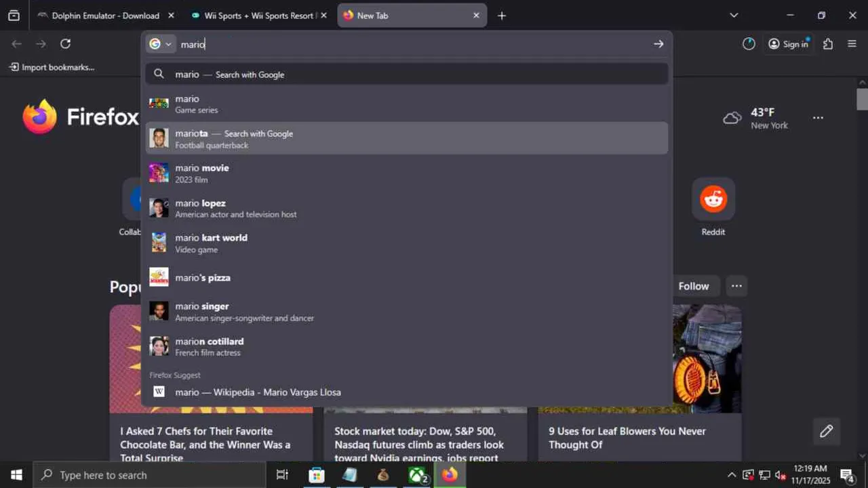
Task: Choose 'mario — Search with Google' suggestion
Action: point(407,75)
